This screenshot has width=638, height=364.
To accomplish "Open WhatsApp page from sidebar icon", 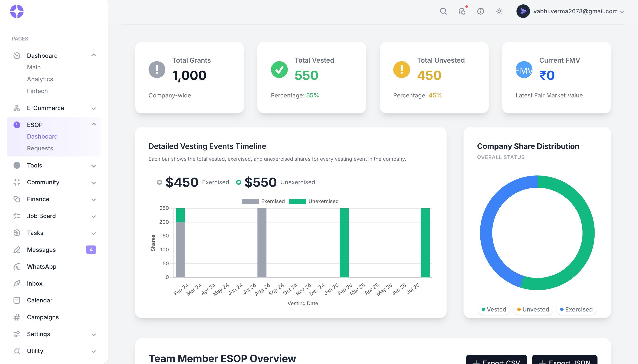I will coord(17,267).
